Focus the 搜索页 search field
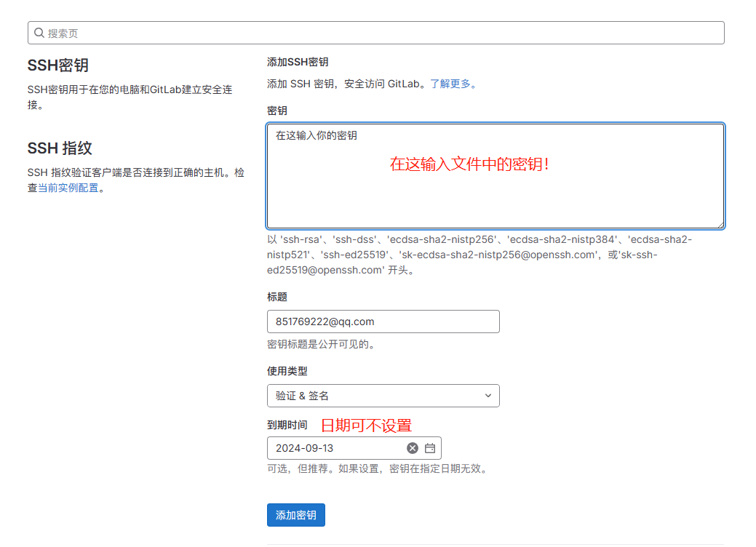 point(375,33)
